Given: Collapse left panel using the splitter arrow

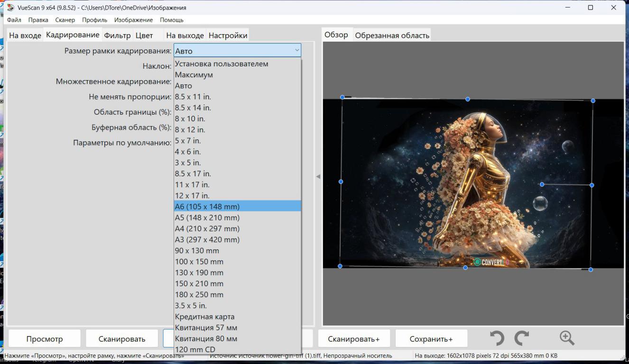Looking at the screenshot, I should [x=318, y=177].
